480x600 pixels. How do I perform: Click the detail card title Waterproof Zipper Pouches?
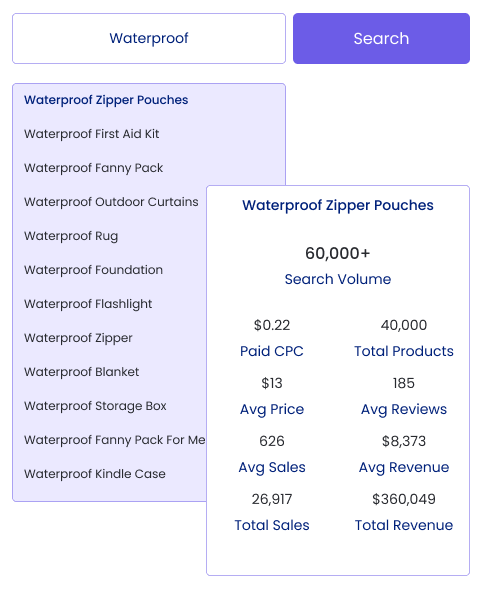click(x=338, y=205)
